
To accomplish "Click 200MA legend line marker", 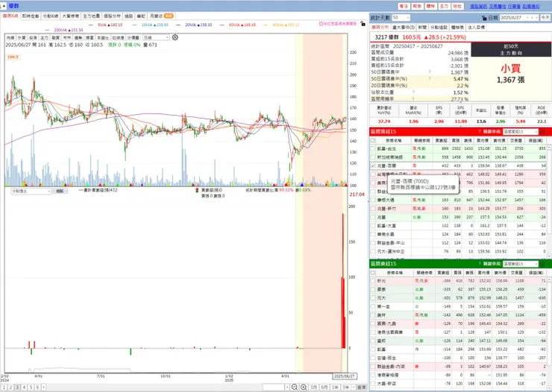I will tap(48, 31).
